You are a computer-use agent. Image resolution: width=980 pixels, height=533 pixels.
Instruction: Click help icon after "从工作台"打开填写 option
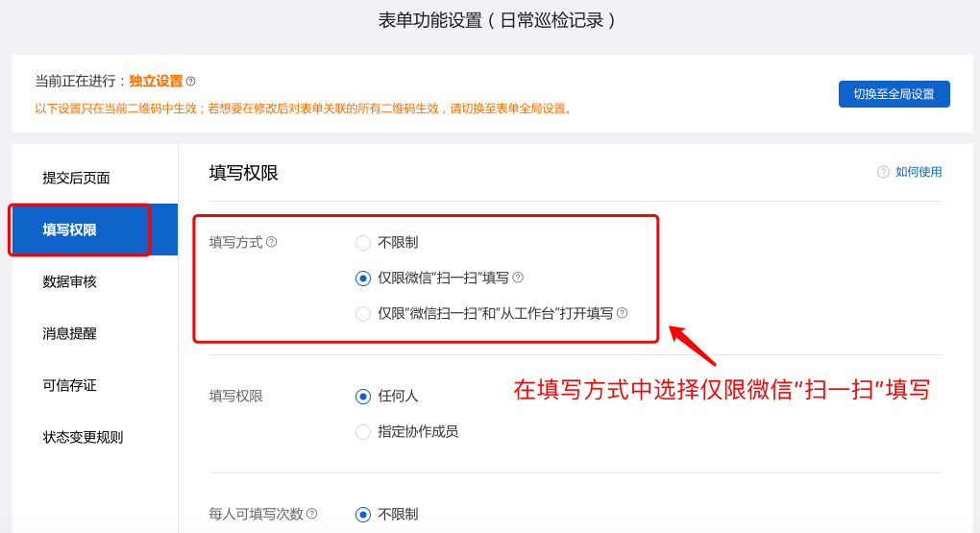622,313
